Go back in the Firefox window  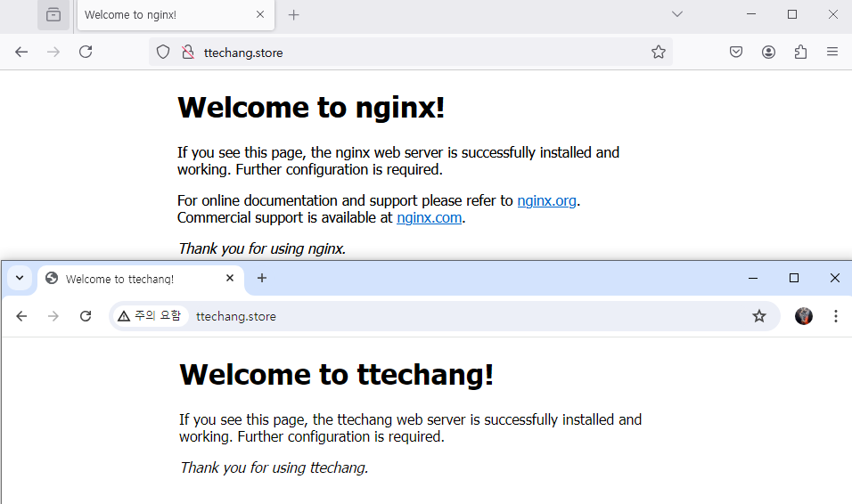coord(21,53)
